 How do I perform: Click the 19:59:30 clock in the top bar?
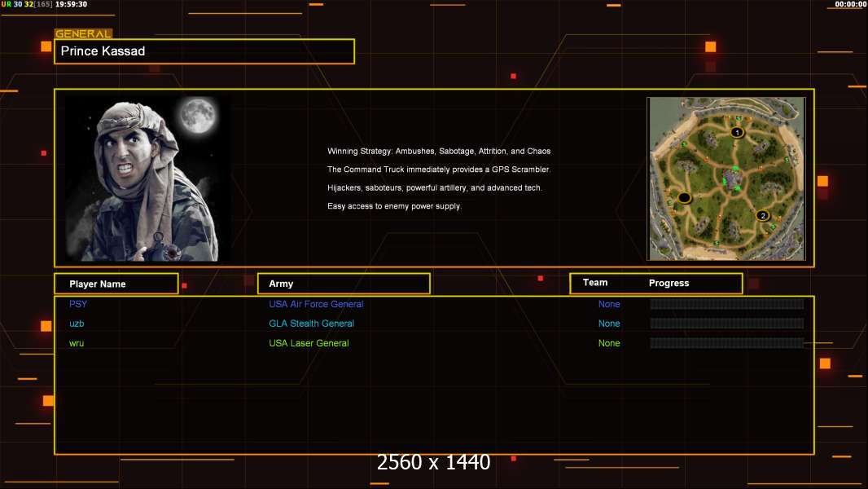71,4
